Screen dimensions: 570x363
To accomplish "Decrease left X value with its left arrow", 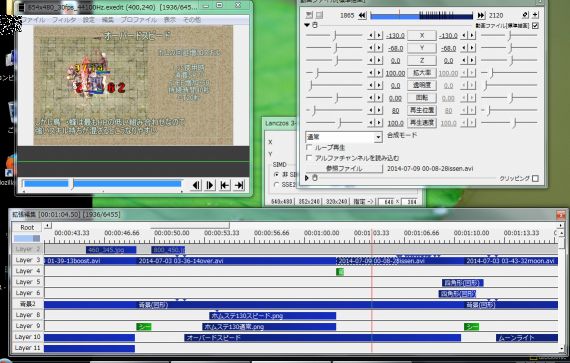I will pos(371,35).
